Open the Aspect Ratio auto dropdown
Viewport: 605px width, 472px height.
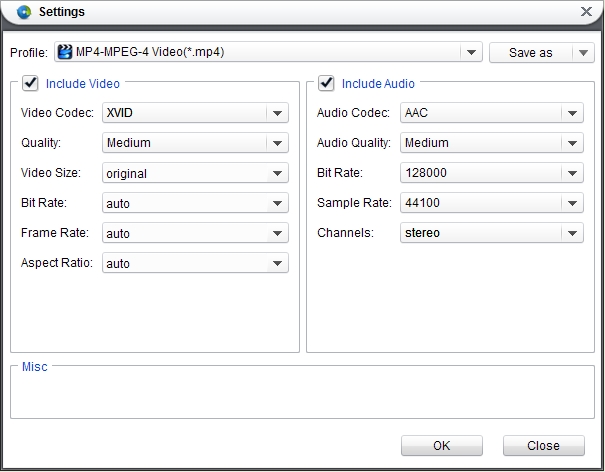pos(277,263)
